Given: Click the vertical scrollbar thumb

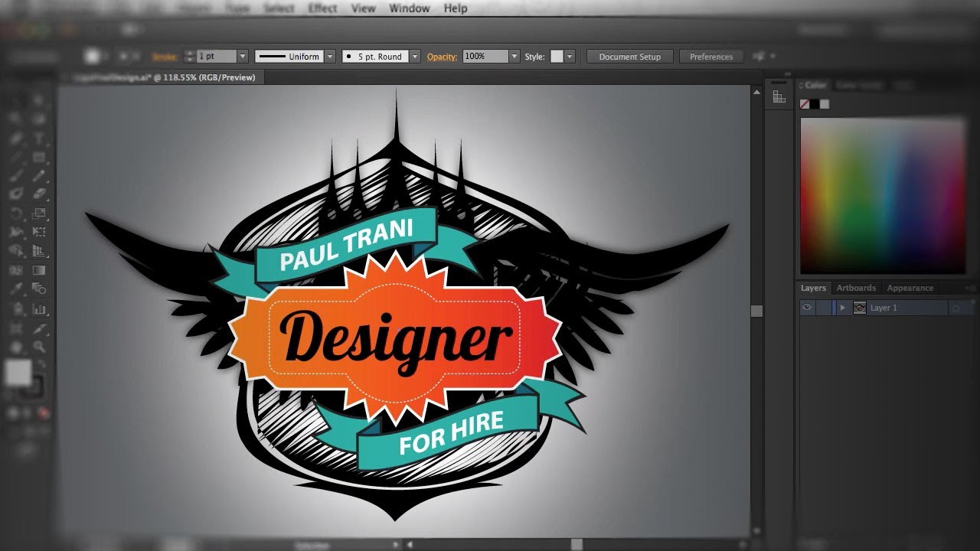Looking at the screenshot, I should click(756, 311).
